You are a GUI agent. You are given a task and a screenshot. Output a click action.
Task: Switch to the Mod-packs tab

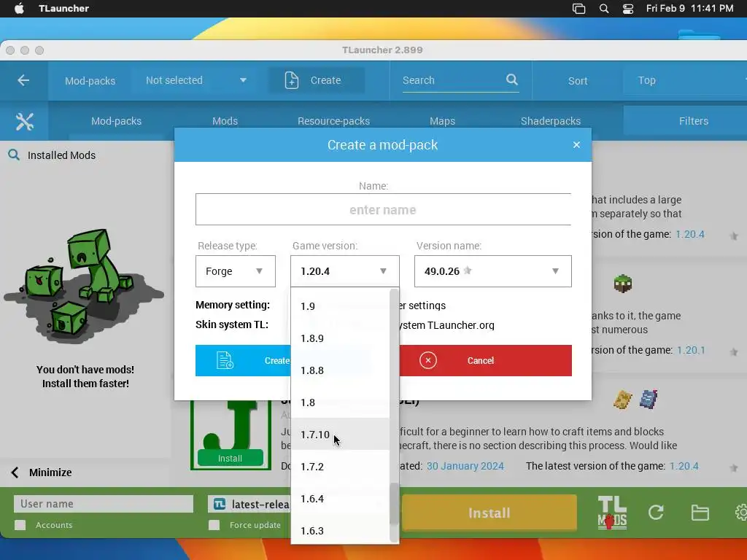point(116,121)
